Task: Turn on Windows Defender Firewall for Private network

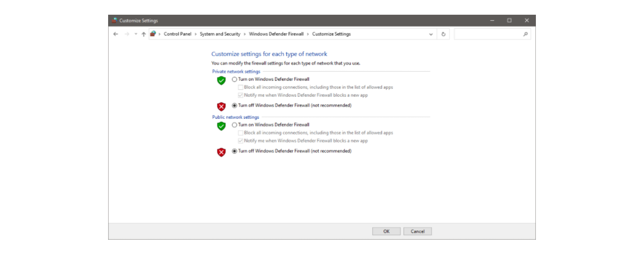Action: [235, 79]
